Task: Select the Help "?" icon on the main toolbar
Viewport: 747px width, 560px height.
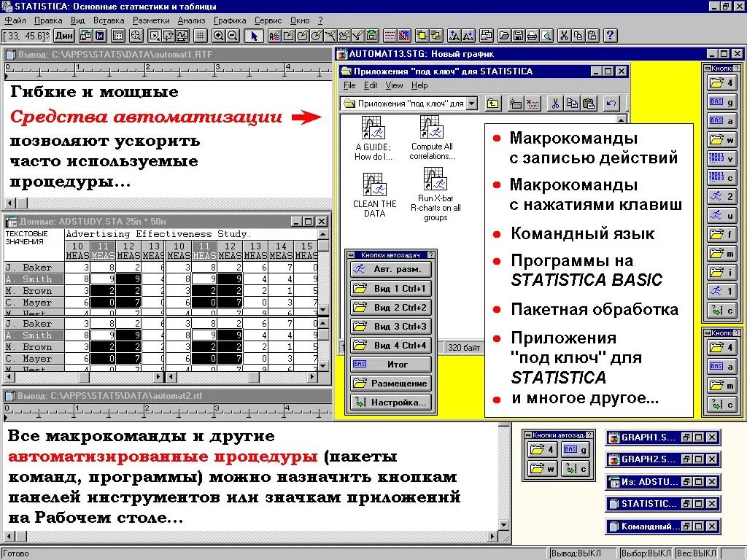Action: tap(610, 34)
